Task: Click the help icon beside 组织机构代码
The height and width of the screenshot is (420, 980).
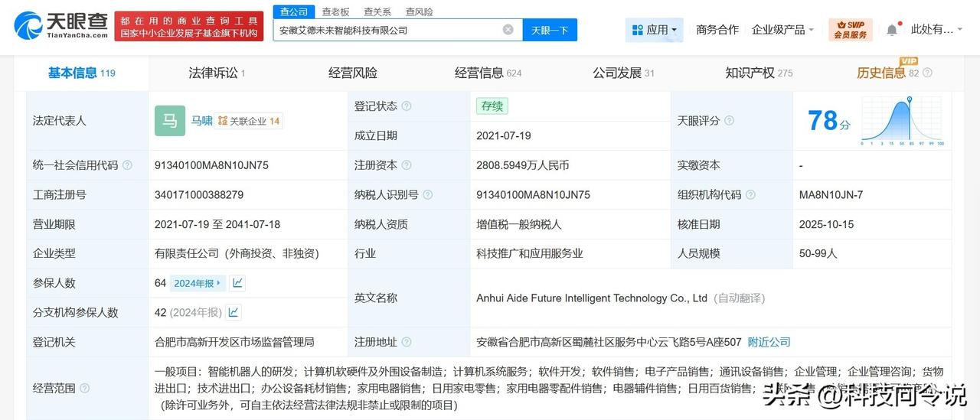Action: point(750,195)
